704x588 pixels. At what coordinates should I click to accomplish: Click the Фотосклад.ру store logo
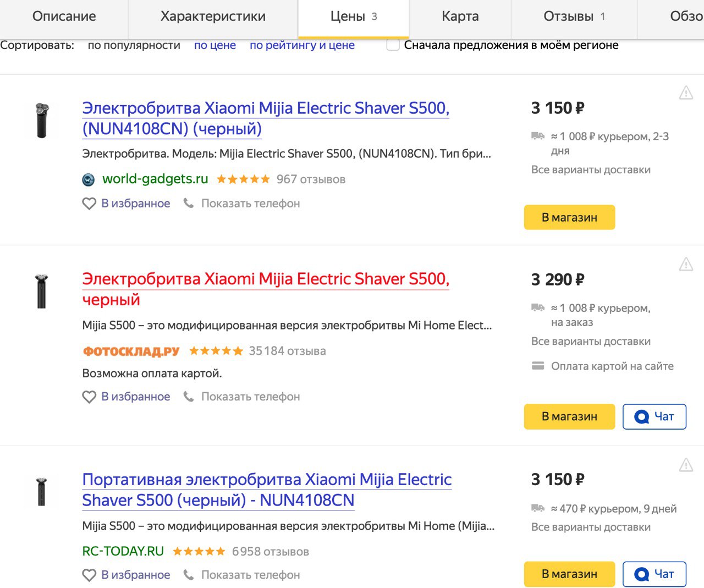coord(131,351)
